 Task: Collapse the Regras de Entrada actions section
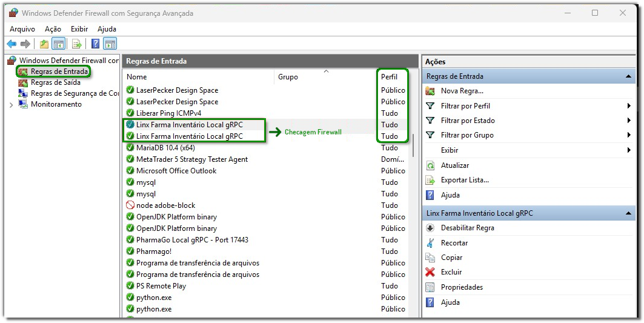coord(628,76)
